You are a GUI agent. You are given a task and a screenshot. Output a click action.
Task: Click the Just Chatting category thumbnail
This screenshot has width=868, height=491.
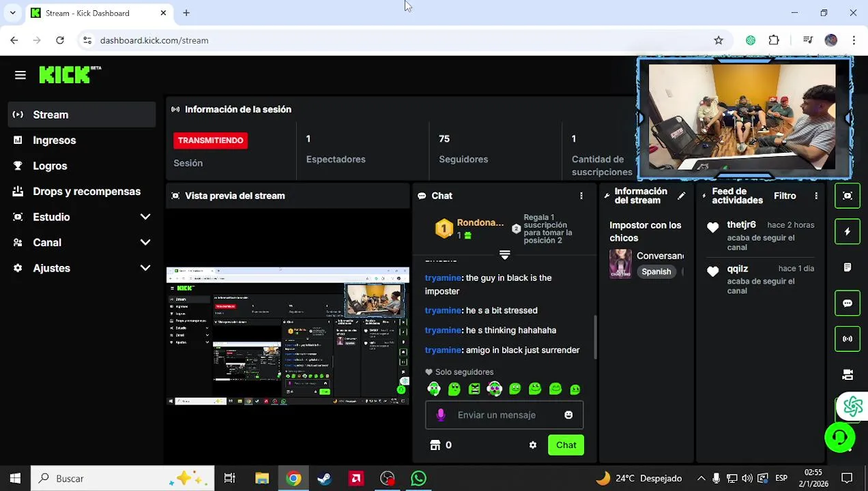[620, 264]
